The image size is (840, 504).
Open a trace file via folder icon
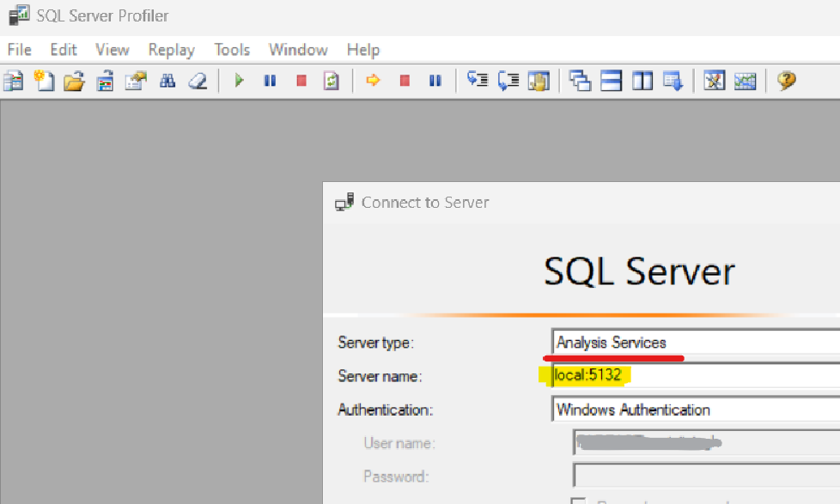74,81
